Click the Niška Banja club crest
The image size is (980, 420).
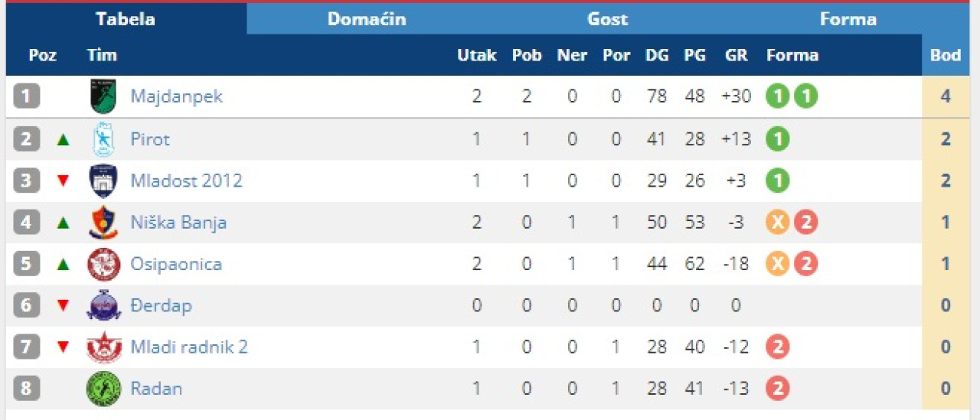click(x=103, y=223)
